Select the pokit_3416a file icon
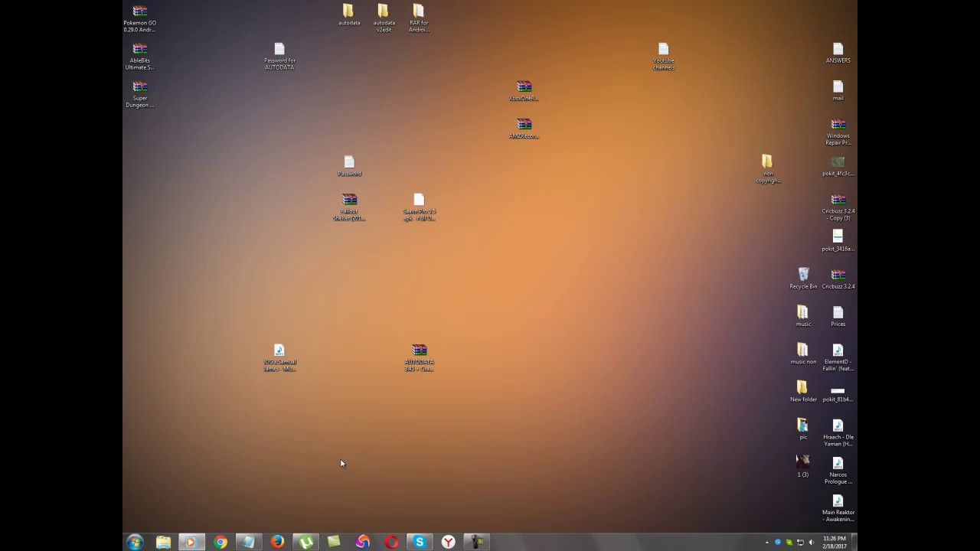 point(838,241)
